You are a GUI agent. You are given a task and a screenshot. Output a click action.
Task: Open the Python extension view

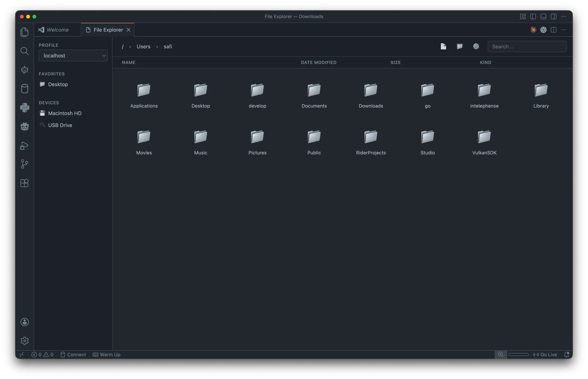click(24, 107)
